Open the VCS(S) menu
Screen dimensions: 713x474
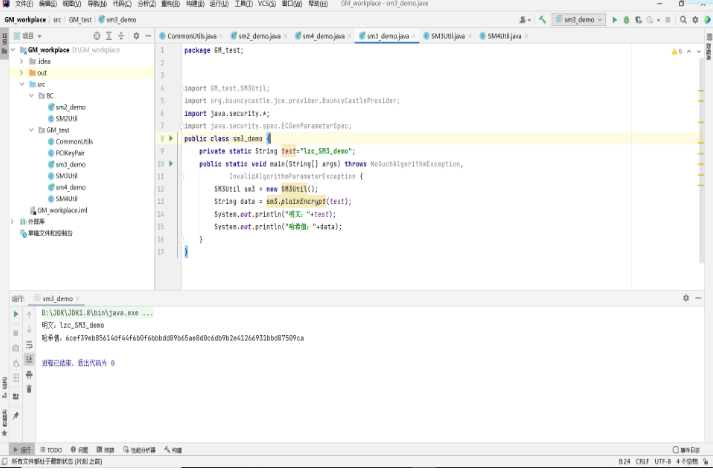click(x=267, y=4)
